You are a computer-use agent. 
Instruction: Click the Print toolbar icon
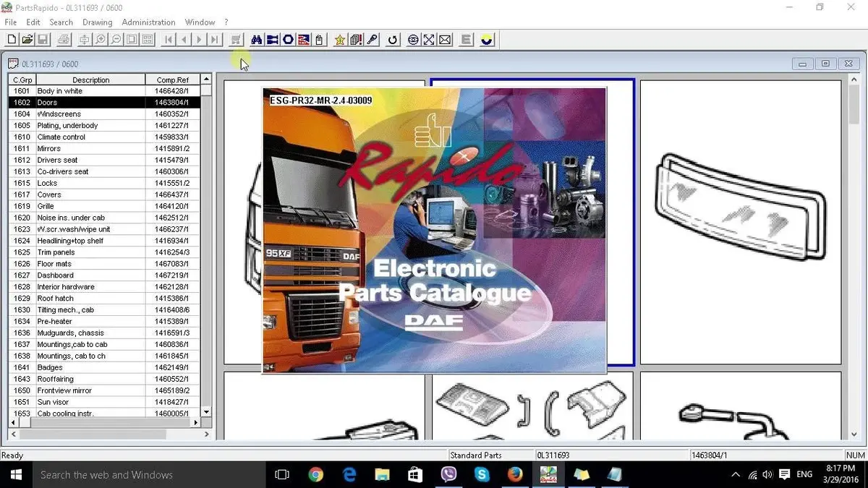[64, 40]
